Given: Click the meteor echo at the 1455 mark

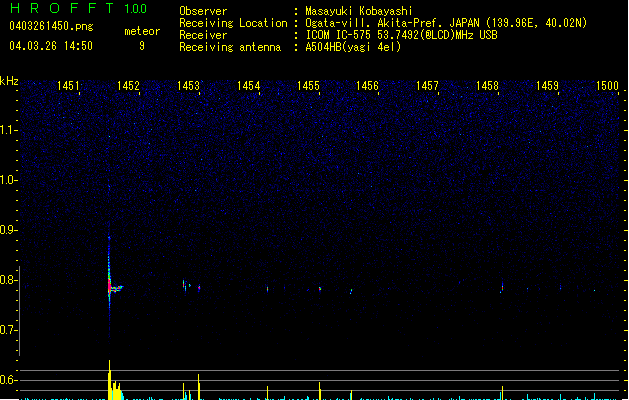Looking at the screenshot, I should 320,288.
